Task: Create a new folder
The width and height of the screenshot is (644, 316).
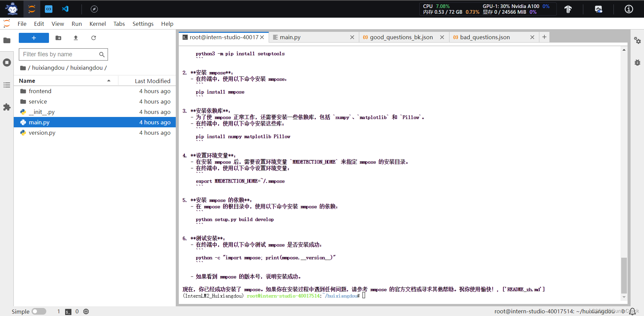Action: (58, 38)
